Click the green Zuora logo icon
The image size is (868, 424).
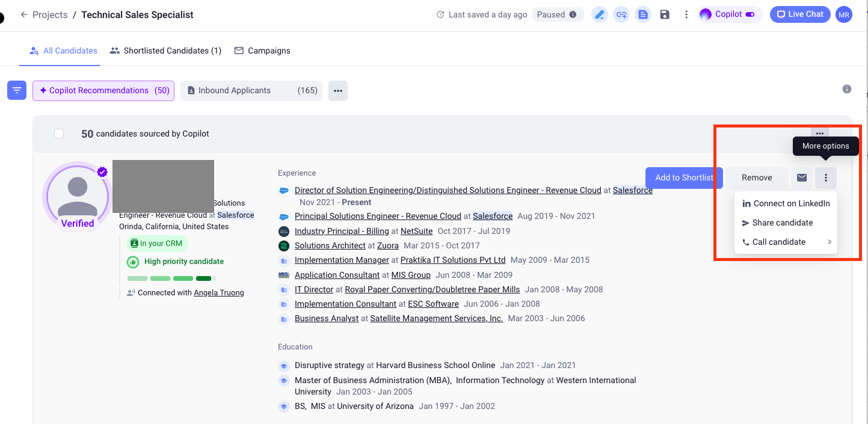tap(284, 246)
